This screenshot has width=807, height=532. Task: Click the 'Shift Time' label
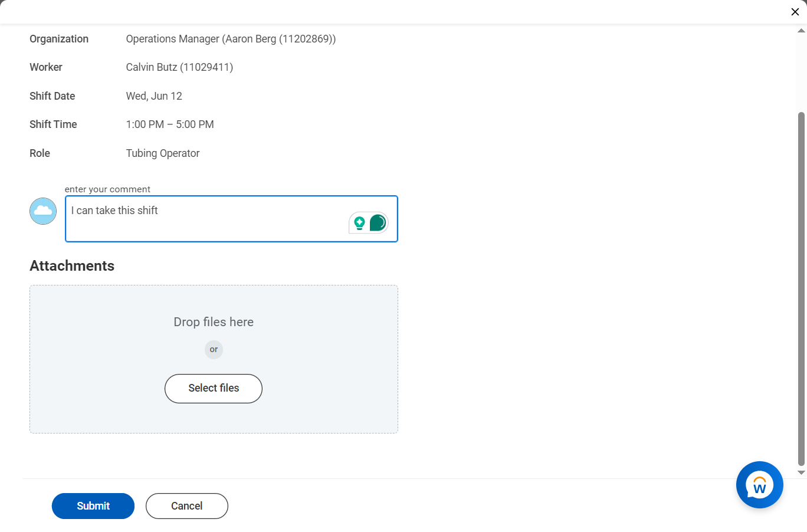(x=53, y=124)
